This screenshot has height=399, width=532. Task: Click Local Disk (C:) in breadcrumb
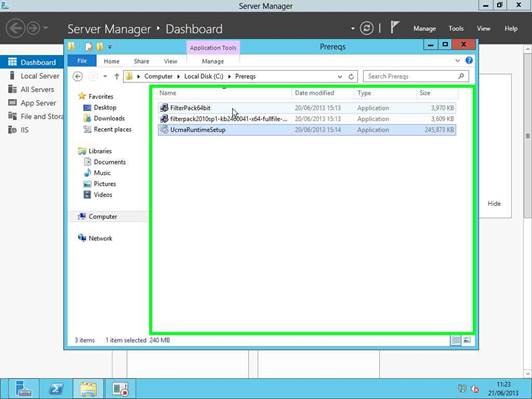click(204, 76)
